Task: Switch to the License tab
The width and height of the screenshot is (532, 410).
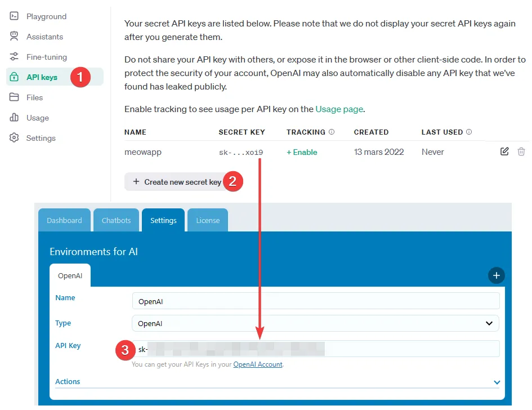Action: (x=208, y=220)
